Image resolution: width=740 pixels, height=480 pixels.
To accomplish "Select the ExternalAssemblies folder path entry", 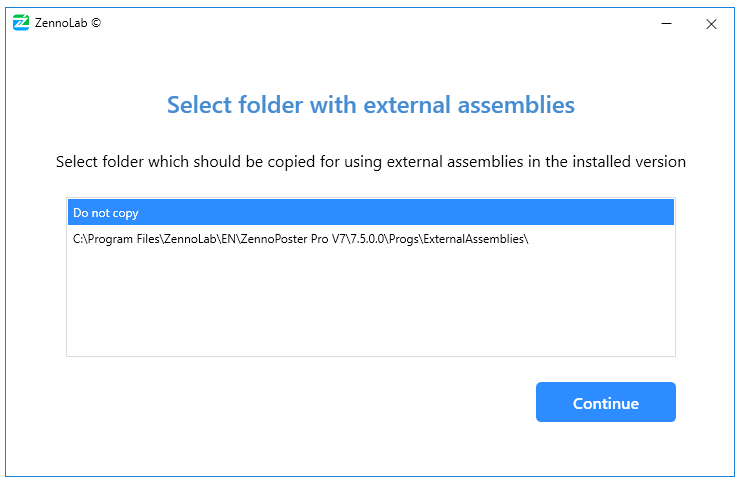I will point(300,239).
